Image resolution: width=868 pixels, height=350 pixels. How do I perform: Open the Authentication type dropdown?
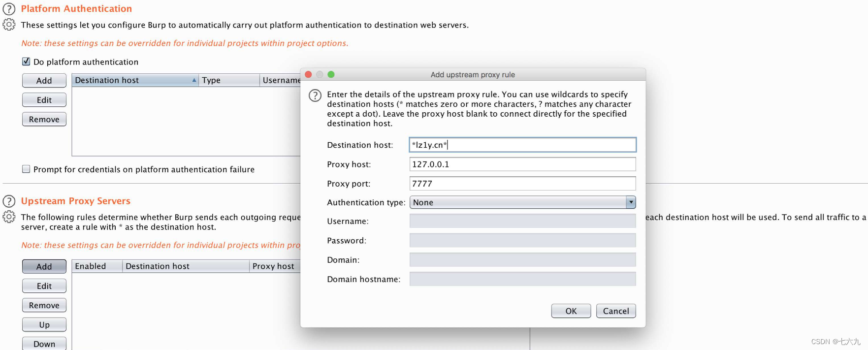[522, 202]
